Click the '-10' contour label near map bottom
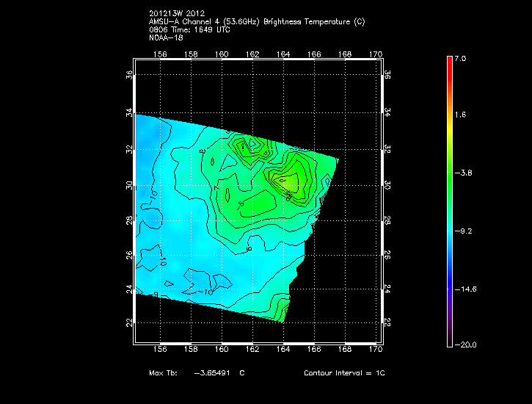The image size is (532, 404). pyautogui.click(x=208, y=292)
